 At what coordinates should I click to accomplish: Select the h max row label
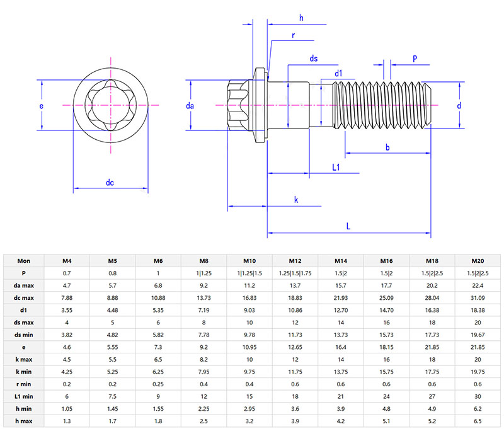[24, 421]
